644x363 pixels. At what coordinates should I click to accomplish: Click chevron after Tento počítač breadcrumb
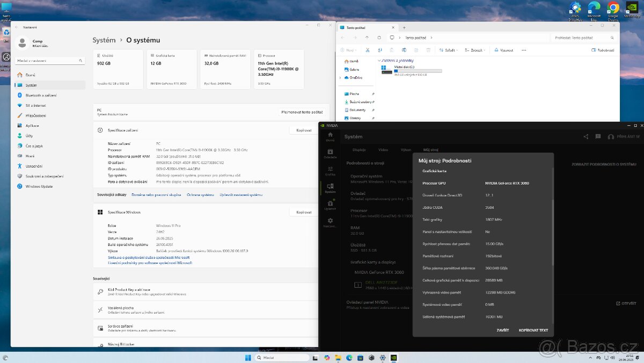pos(431,38)
